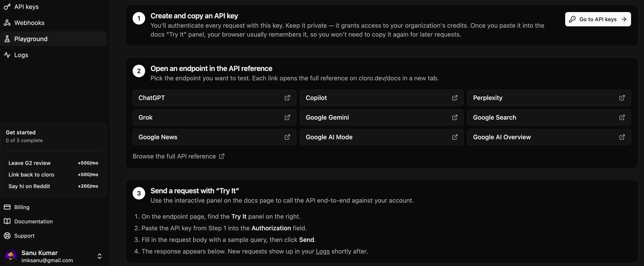Follow the underlined Logs link in step 3
Image resolution: width=644 pixels, height=266 pixels.
tap(323, 251)
